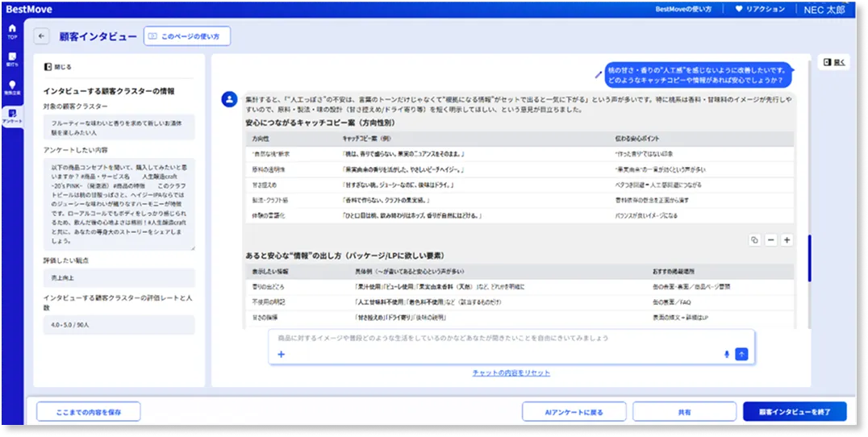Click the back arrow beside 顧客インタビュー
868x437 pixels.
pos(41,36)
